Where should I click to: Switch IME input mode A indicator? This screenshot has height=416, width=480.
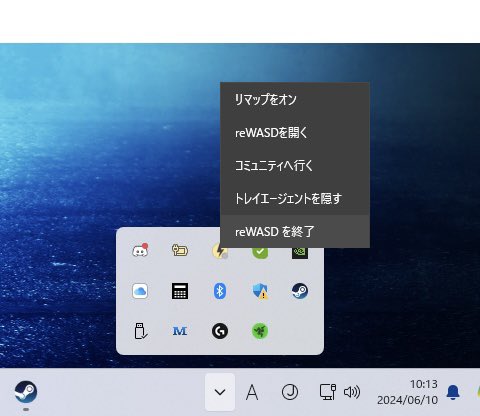coord(252,392)
